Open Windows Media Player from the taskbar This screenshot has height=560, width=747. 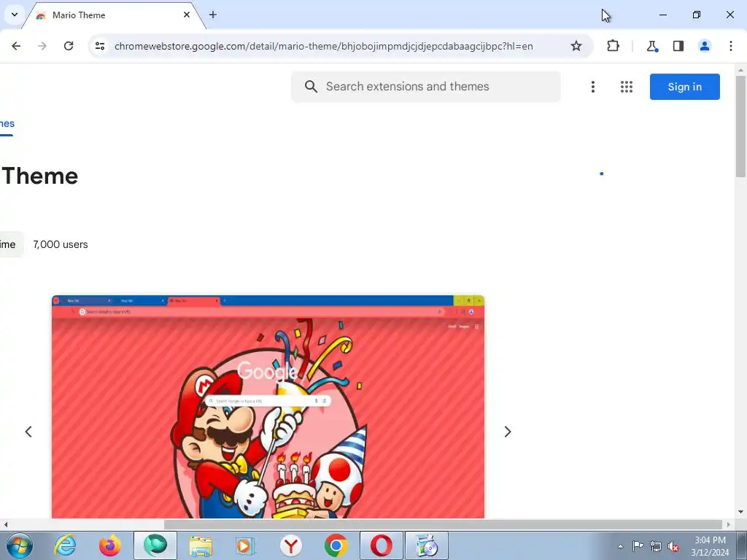[x=246, y=545]
